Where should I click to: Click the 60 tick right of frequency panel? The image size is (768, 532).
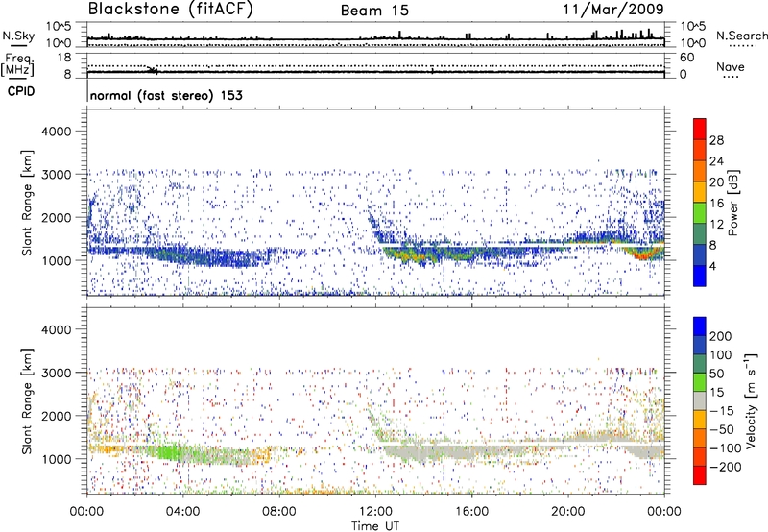tap(687, 58)
